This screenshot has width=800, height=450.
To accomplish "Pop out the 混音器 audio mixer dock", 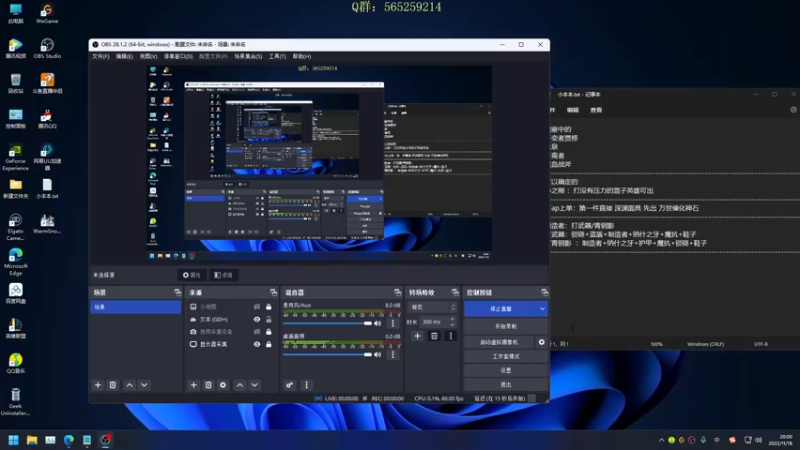I will pyautogui.click(x=397, y=292).
